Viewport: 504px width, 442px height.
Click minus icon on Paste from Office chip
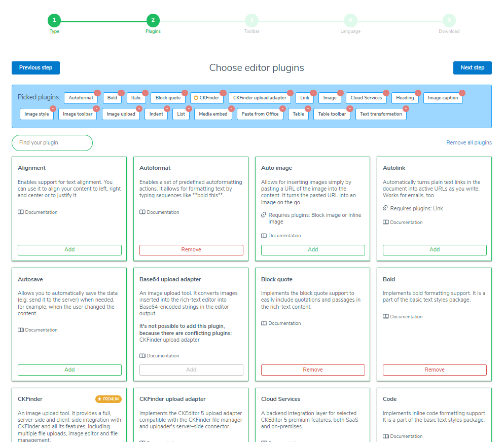[282, 109]
